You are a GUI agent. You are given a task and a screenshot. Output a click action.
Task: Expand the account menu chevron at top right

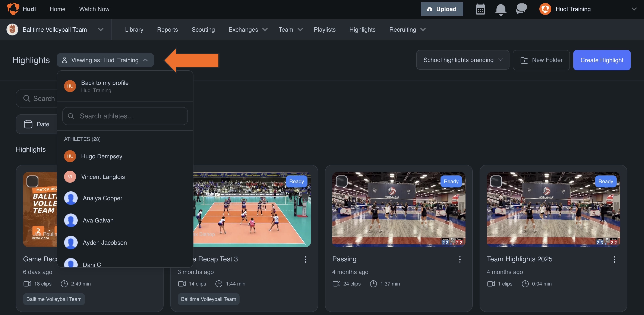[x=634, y=9]
